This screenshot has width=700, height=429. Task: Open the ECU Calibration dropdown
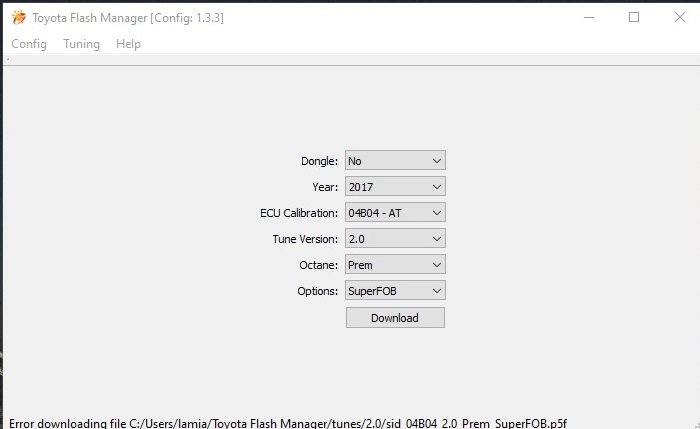click(395, 212)
